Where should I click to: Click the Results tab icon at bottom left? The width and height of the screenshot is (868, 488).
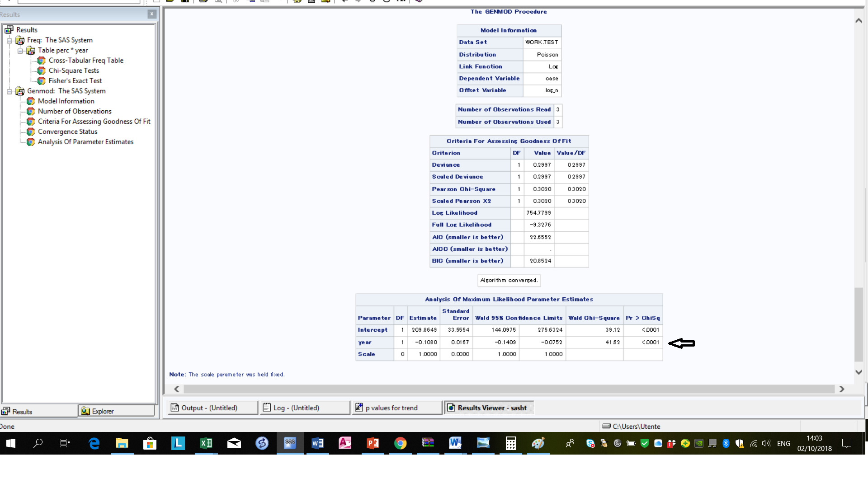5,411
